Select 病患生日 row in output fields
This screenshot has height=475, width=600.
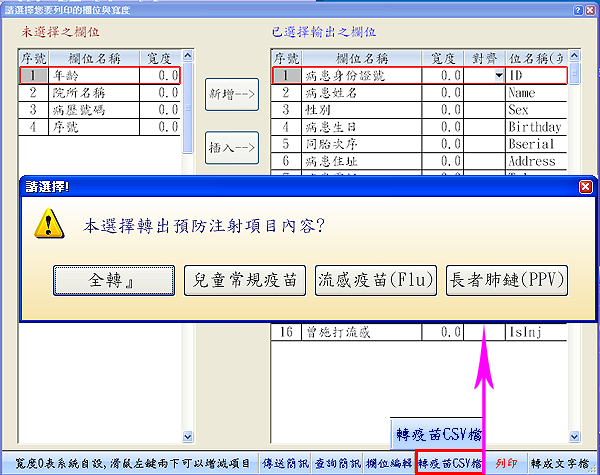(x=380, y=127)
